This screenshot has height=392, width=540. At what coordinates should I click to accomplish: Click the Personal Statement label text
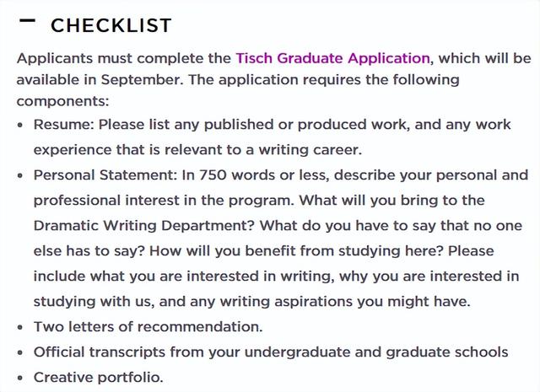coord(105,175)
